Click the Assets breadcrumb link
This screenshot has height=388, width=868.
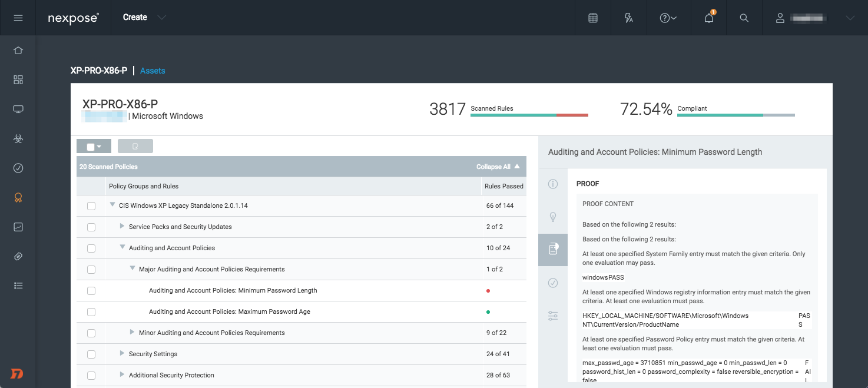click(153, 71)
